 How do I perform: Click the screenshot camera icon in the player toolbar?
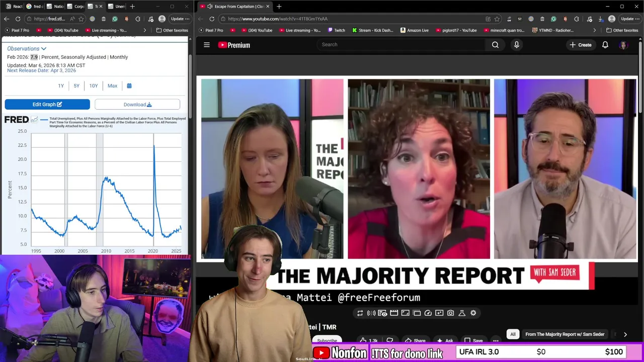450,313
